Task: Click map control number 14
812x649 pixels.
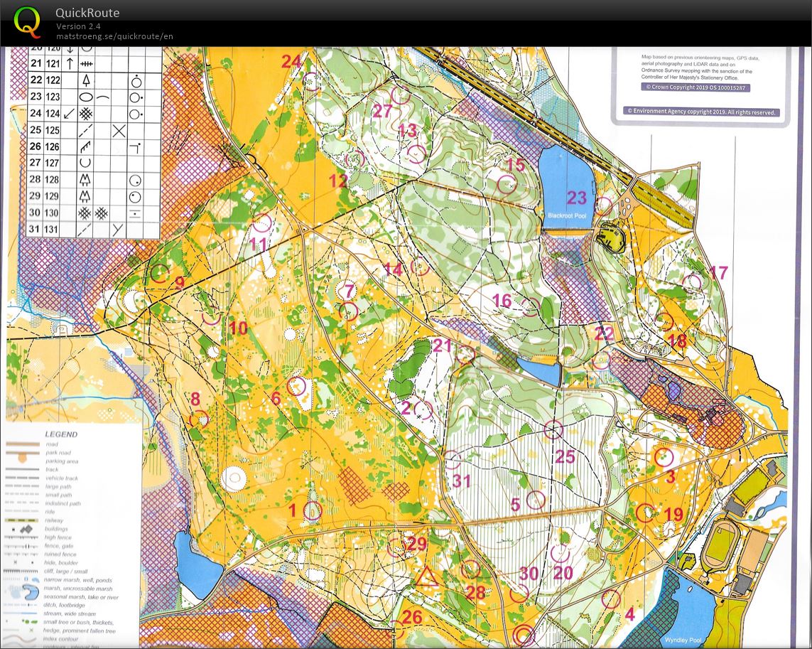Action: pyautogui.click(x=393, y=269)
